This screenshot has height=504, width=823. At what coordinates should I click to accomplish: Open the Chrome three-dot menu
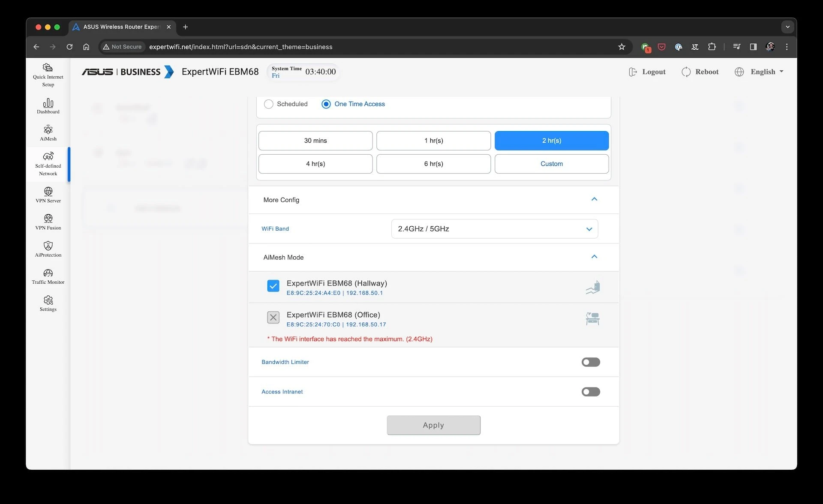(787, 47)
